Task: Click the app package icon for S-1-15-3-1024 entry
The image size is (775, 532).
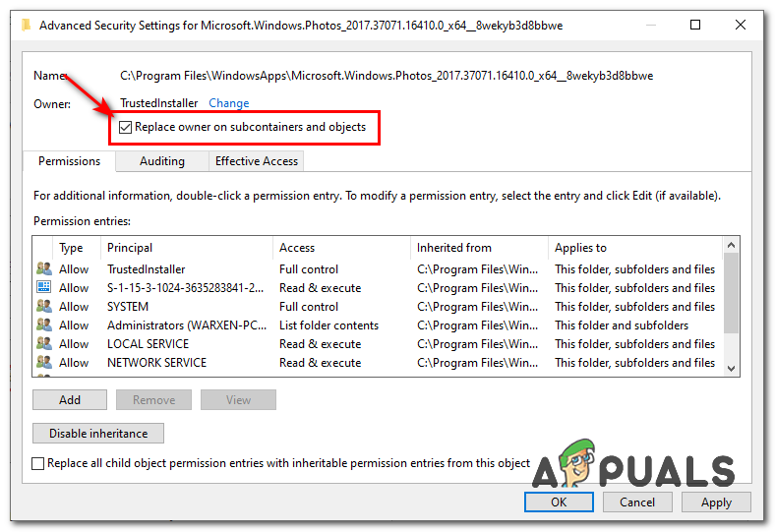Action: coord(43,288)
